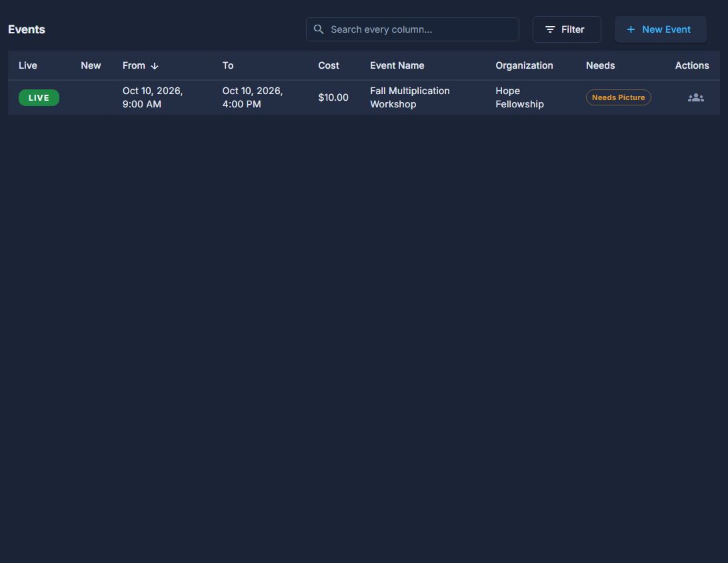Click the Events page title
Viewport: 728px width, 563px height.
click(x=27, y=29)
